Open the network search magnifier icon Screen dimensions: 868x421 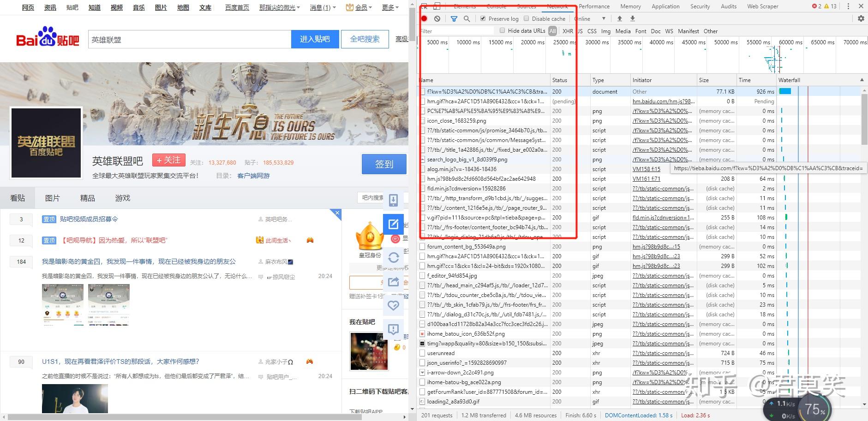point(467,19)
